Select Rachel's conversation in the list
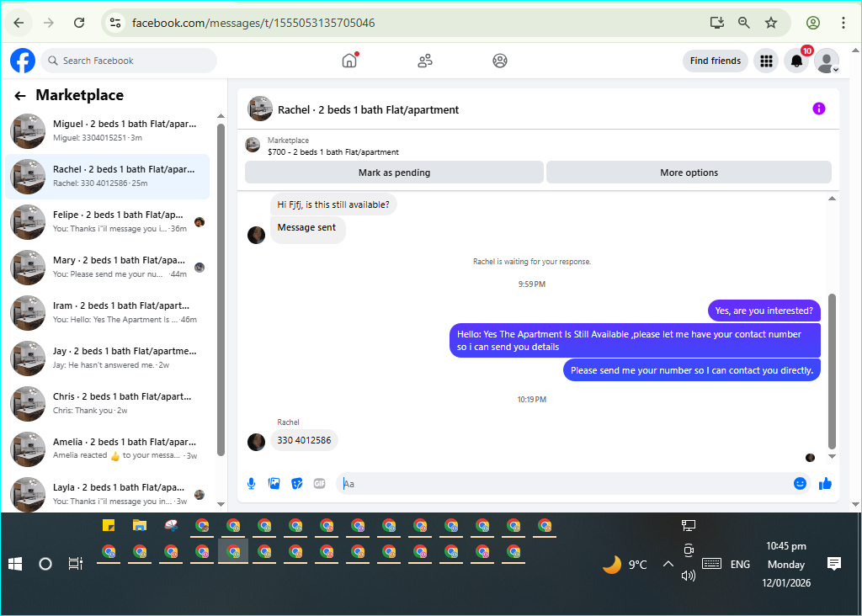Image resolution: width=862 pixels, height=616 pixels. [108, 177]
